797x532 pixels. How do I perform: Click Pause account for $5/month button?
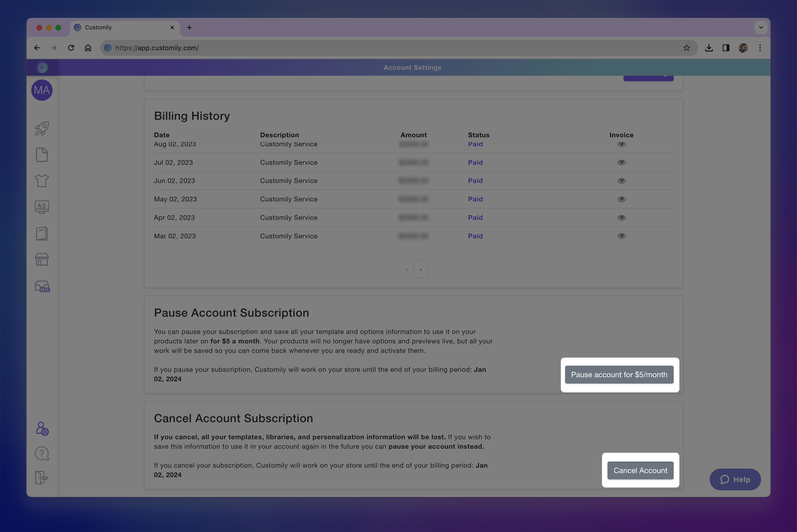[619, 375]
